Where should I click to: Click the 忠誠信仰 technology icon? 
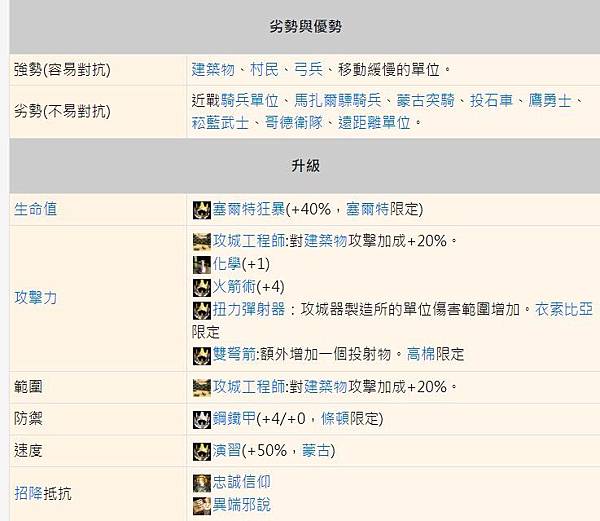(201, 483)
